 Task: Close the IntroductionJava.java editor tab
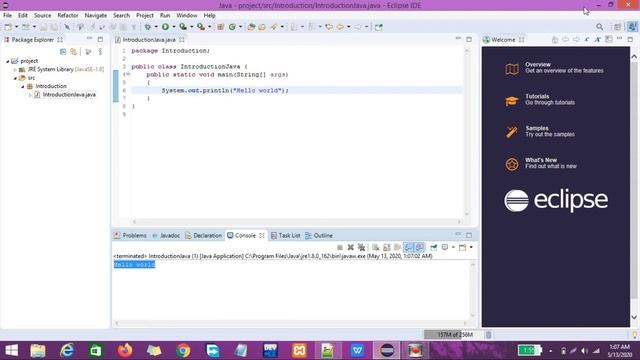182,40
